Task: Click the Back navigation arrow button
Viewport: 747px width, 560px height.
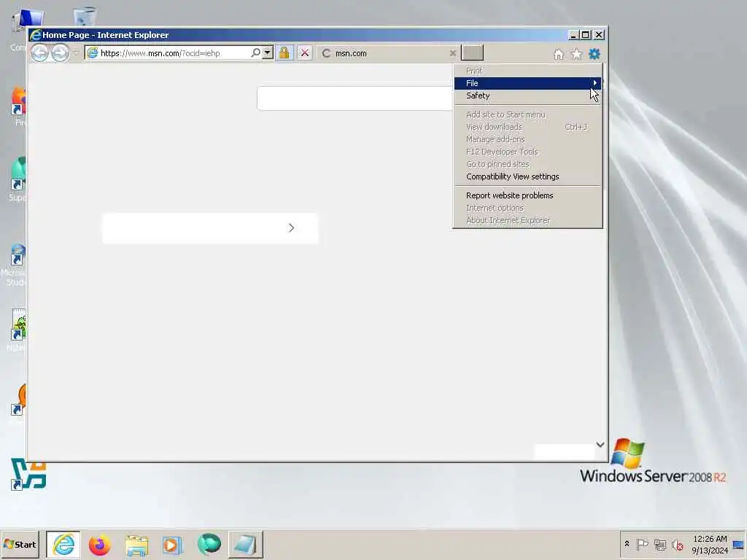Action: 40,52
